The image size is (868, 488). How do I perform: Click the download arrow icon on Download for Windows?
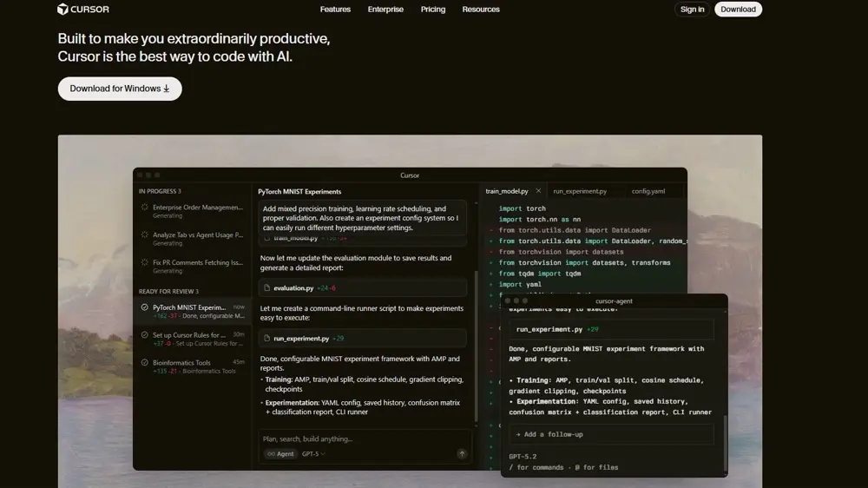(x=167, y=89)
